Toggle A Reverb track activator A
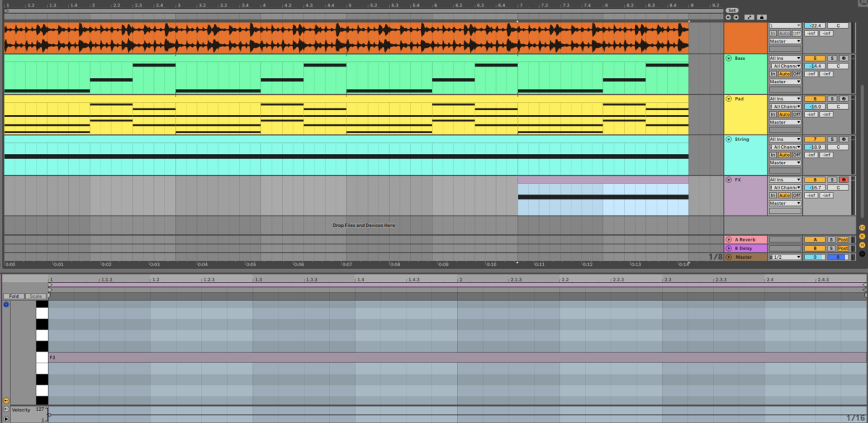This screenshot has width=868, height=423. tap(815, 239)
